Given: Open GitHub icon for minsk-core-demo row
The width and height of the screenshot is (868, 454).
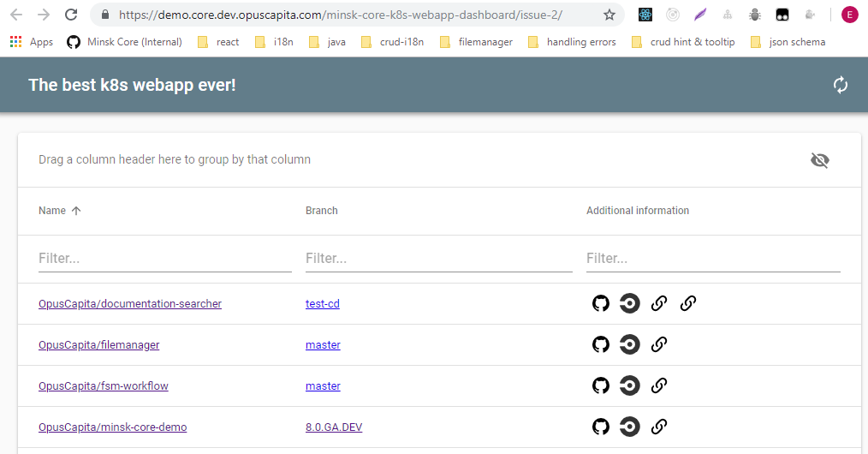Looking at the screenshot, I should (x=601, y=427).
